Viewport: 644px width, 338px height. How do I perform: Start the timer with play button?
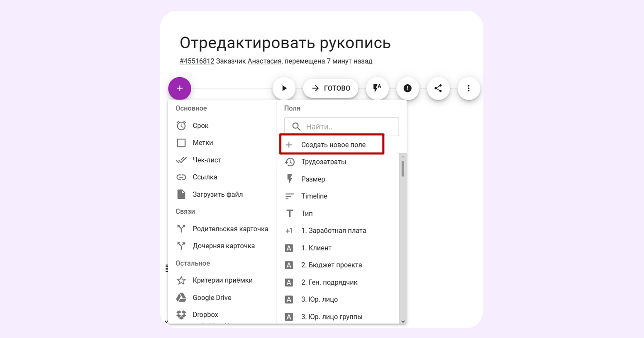284,88
